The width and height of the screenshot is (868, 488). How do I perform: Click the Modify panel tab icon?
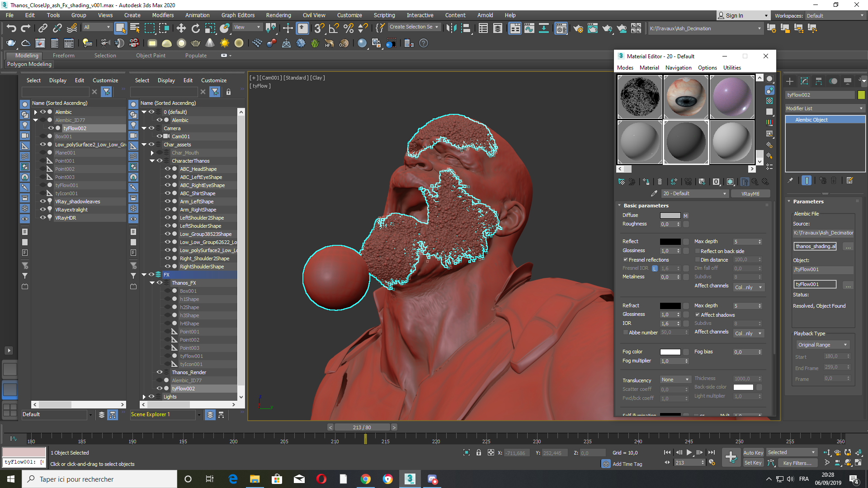click(804, 81)
